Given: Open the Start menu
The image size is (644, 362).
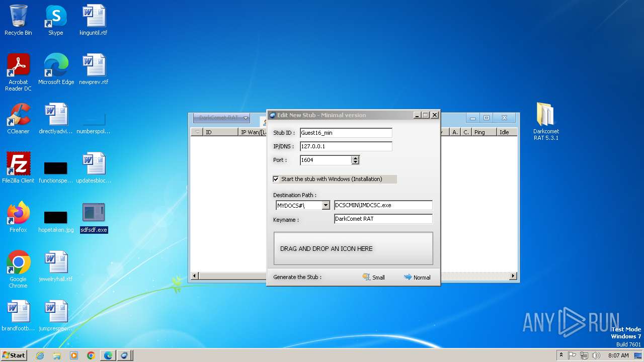Looking at the screenshot, I should click(14, 355).
